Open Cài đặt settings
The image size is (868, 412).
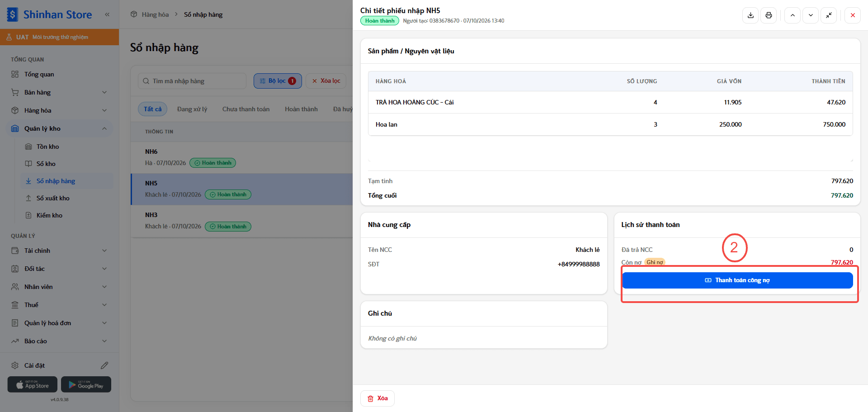coord(34,365)
